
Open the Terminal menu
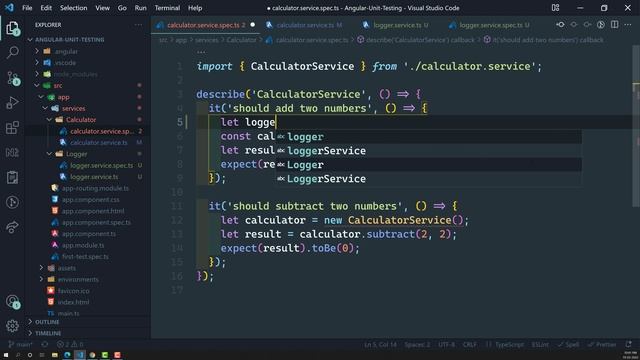(x=167, y=8)
